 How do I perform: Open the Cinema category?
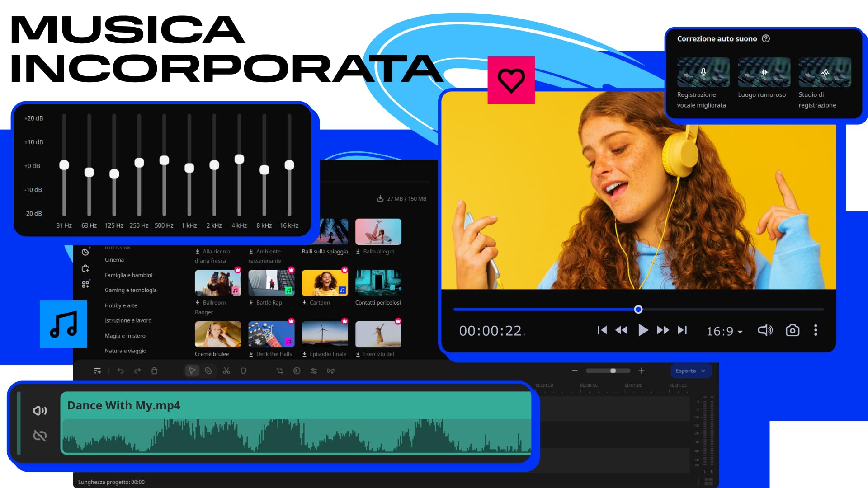click(x=114, y=260)
